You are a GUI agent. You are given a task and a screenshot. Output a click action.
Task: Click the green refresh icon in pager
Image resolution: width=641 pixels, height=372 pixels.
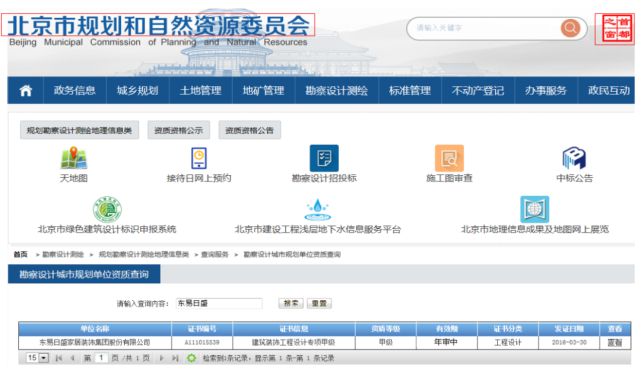point(191,358)
